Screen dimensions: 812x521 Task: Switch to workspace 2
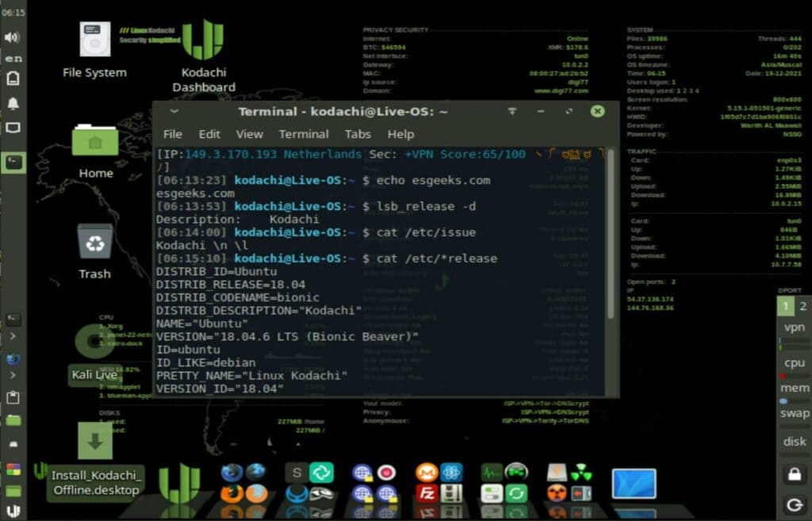click(x=802, y=307)
